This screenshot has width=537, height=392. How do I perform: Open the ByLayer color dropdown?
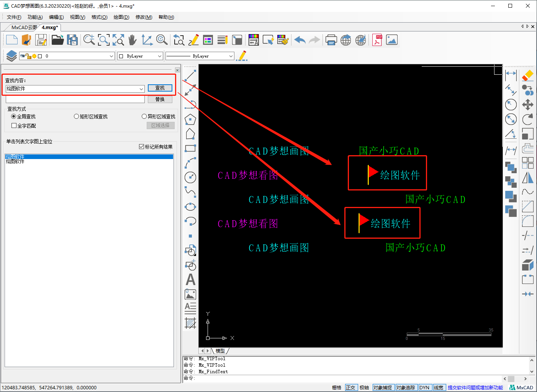pos(160,56)
